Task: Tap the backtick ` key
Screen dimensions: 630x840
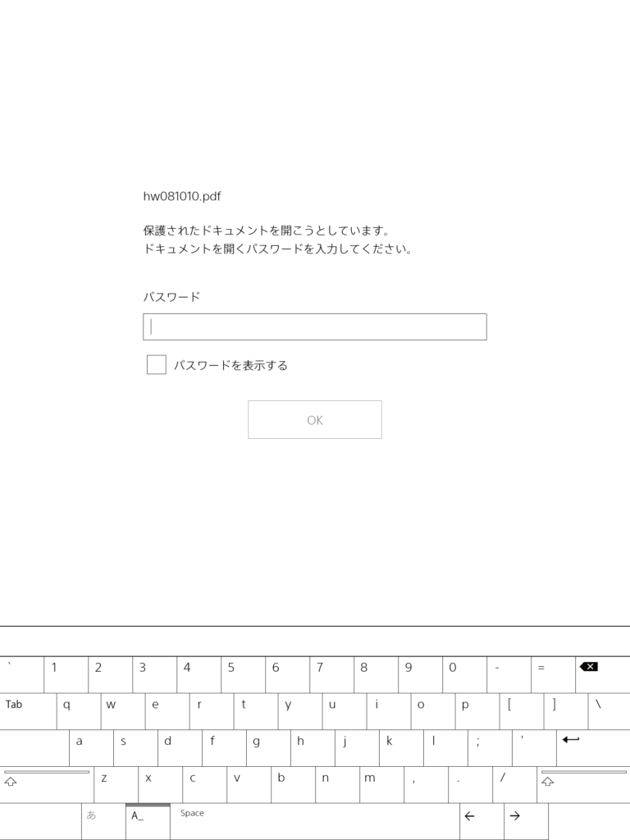Action: pyautogui.click(x=21, y=674)
